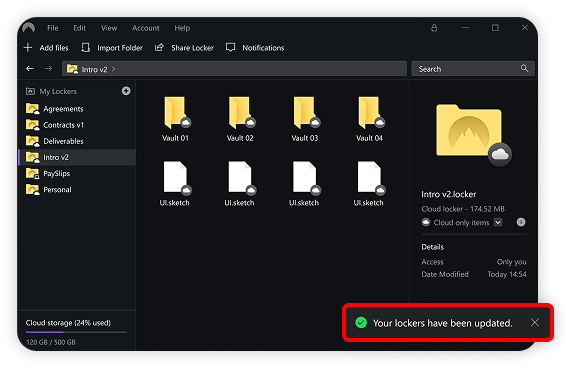The width and height of the screenshot is (571, 368).
Task: Click Share Locker button
Action: (x=184, y=48)
